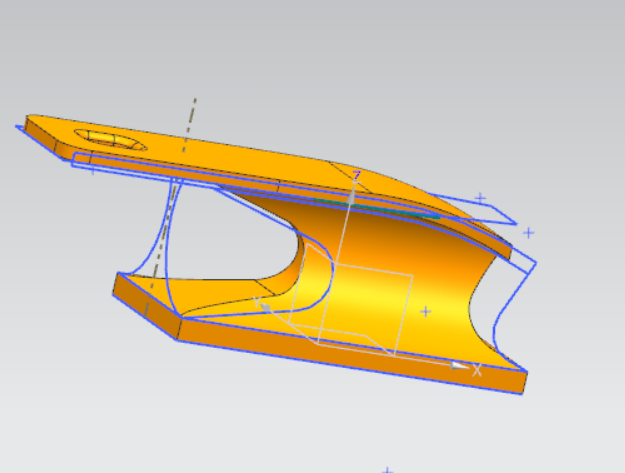Select the far-right plus point marker
Image resolution: width=625 pixels, height=473 pixels.
click(x=528, y=232)
